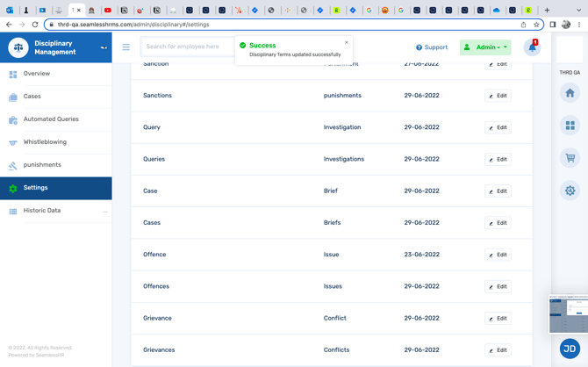The image size is (588, 367).
Task: Reload the page in browser
Action: point(35,25)
